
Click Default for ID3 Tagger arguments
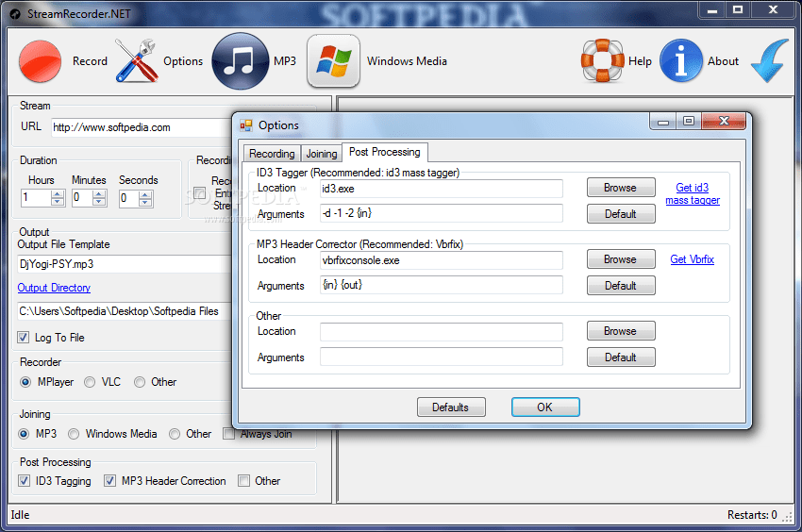(x=621, y=214)
